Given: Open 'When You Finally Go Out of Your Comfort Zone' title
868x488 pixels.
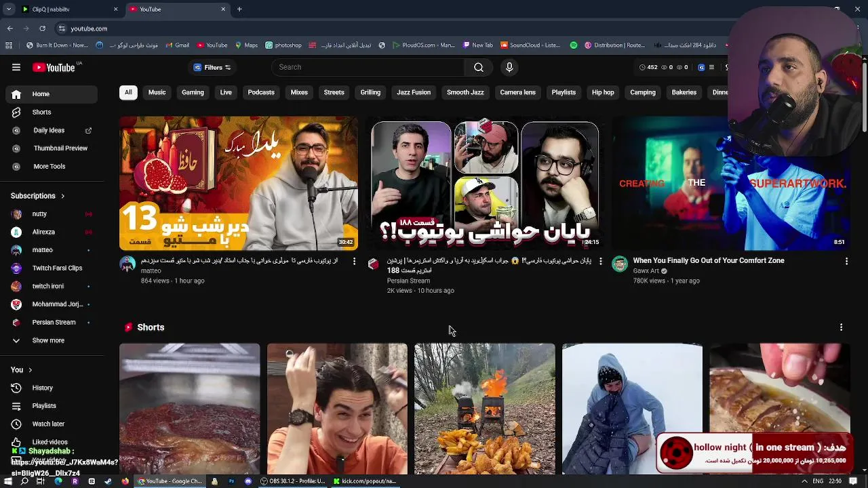Looking at the screenshot, I should click(709, 260).
